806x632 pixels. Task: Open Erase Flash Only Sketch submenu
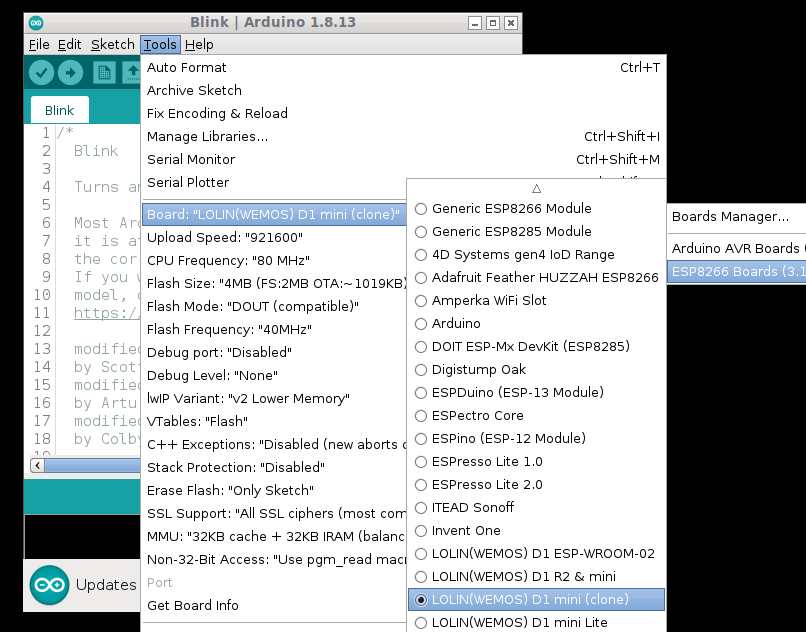274,491
